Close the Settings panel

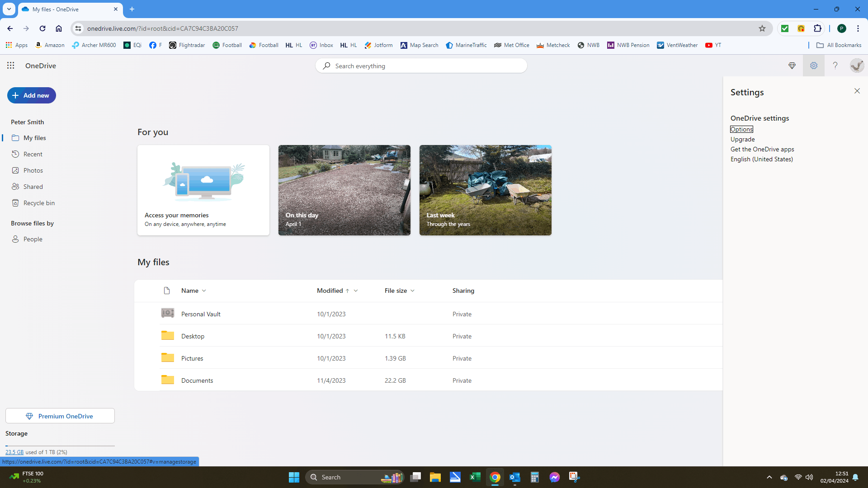point(857,91)
